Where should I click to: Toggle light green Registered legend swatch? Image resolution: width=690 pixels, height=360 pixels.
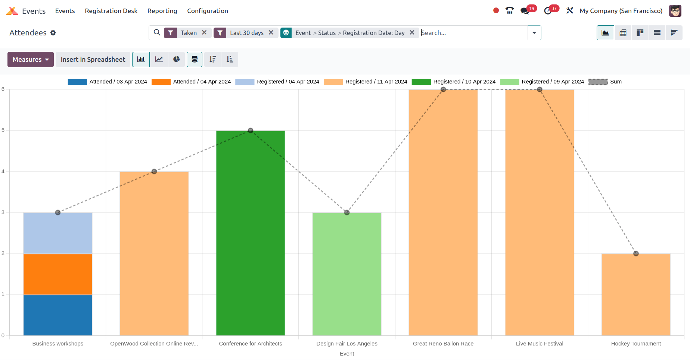tap(509, 82)
